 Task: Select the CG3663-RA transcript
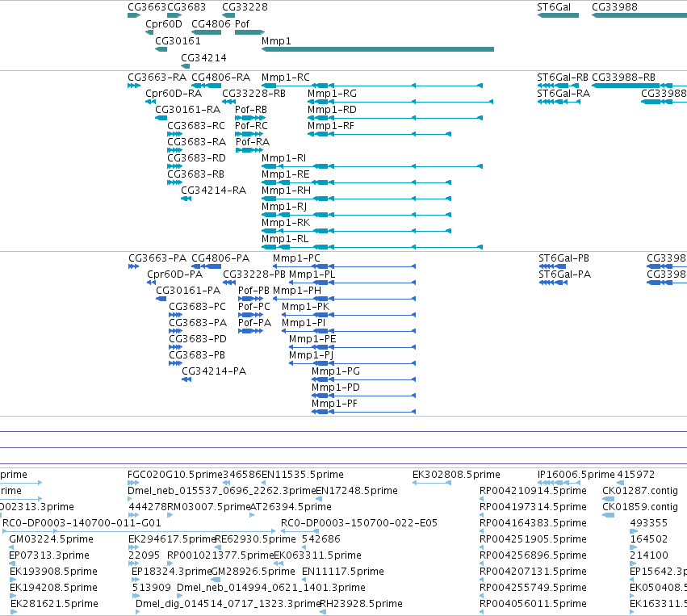[x=134, y=86]
